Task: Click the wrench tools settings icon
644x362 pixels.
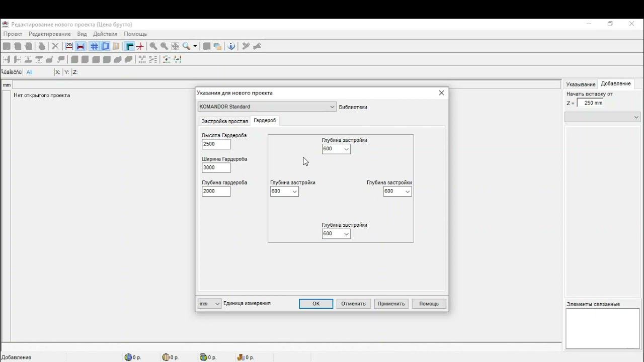Action: click(246, 46)
